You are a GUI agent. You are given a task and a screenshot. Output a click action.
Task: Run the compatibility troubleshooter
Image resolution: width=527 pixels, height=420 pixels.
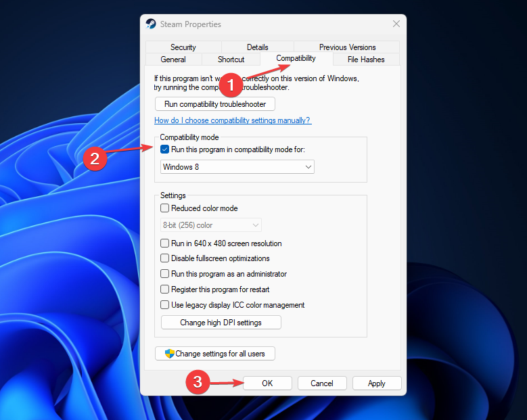coord(215,104)
